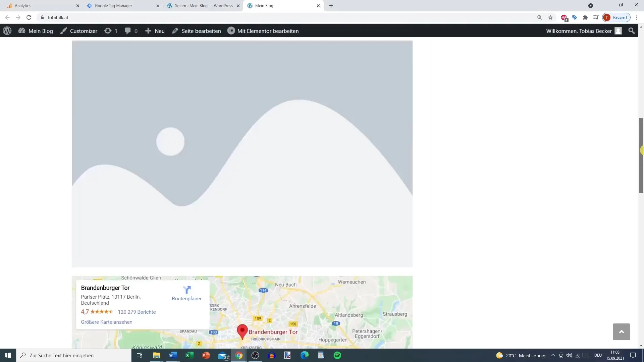Close the active Mein Blog tab
This screenshot has height=362, width=644.
point(318,6)
